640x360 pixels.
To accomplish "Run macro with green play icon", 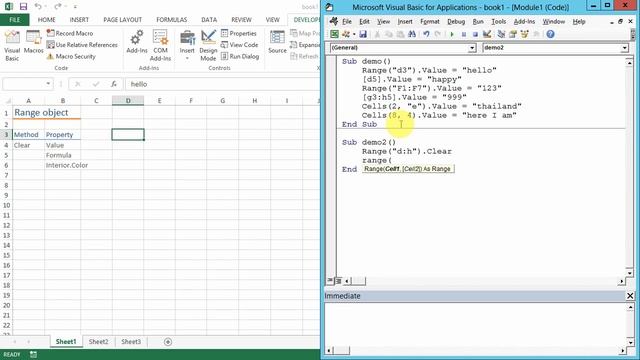I will [x=452, y=34].
